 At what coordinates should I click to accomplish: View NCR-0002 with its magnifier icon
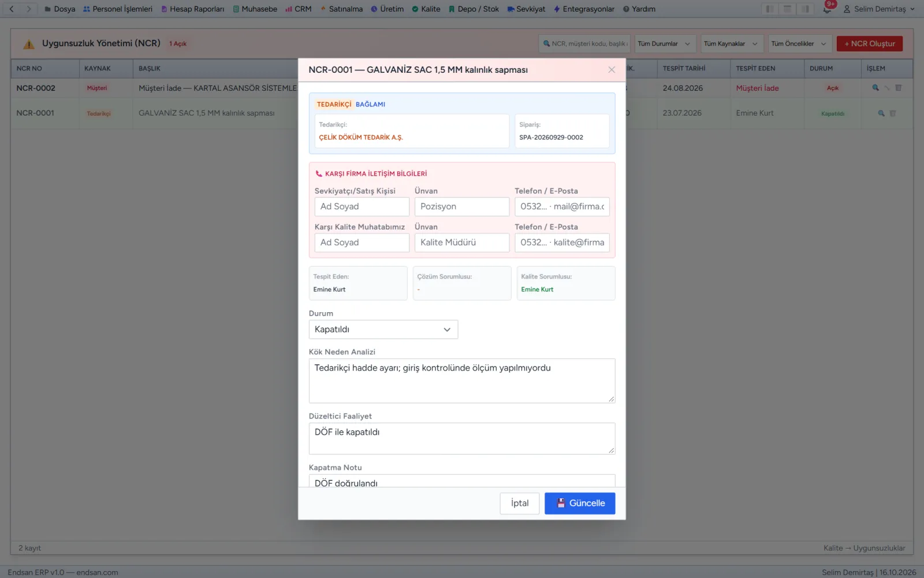pyautogui.click(x=875, y=88)
